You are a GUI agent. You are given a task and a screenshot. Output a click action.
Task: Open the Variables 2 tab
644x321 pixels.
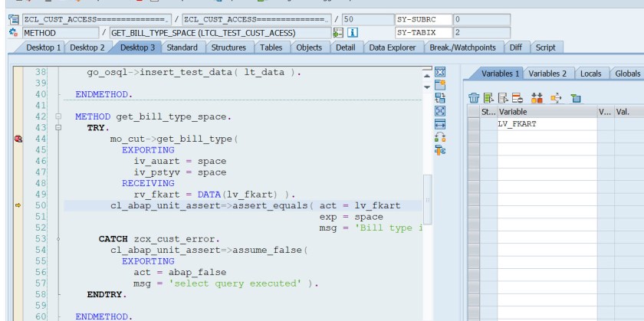[547, 74]
